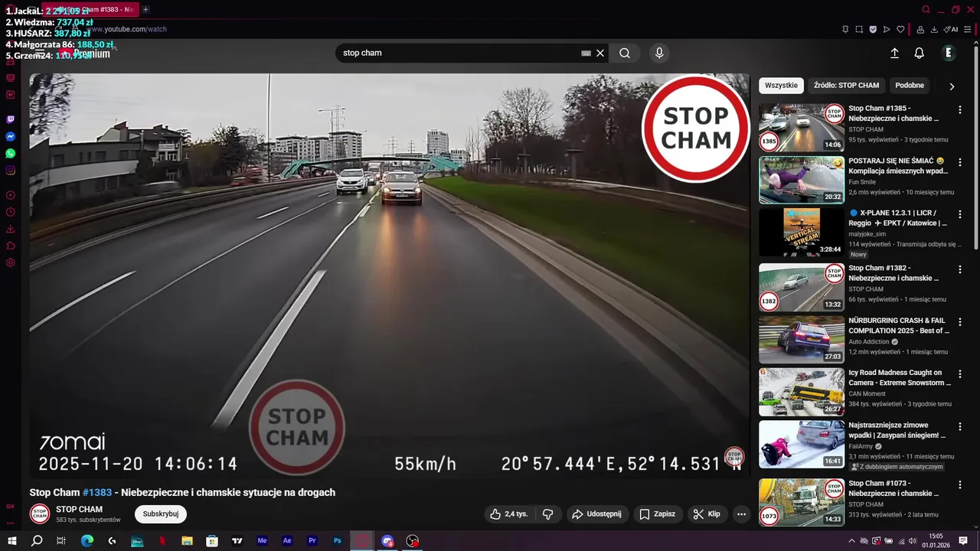The image size is (980, 551).
Task: Open Discord from the taskbar
Action: [387, 541]
